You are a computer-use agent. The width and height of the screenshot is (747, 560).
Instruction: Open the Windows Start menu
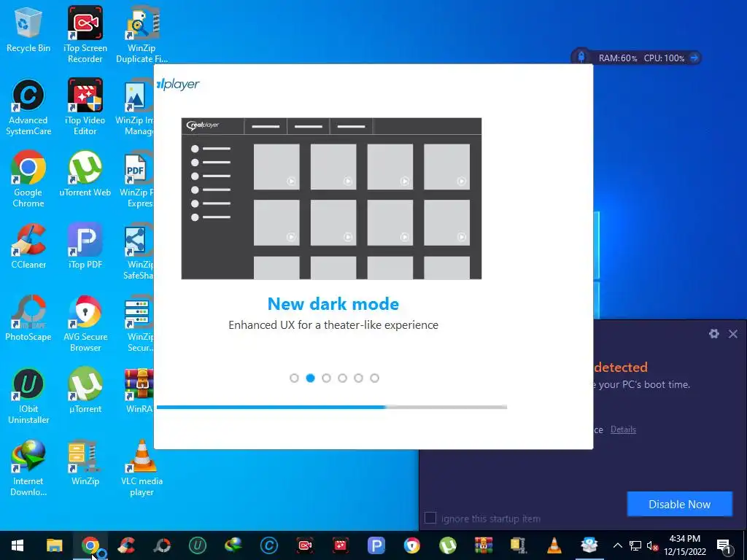(x=18, y=545)
